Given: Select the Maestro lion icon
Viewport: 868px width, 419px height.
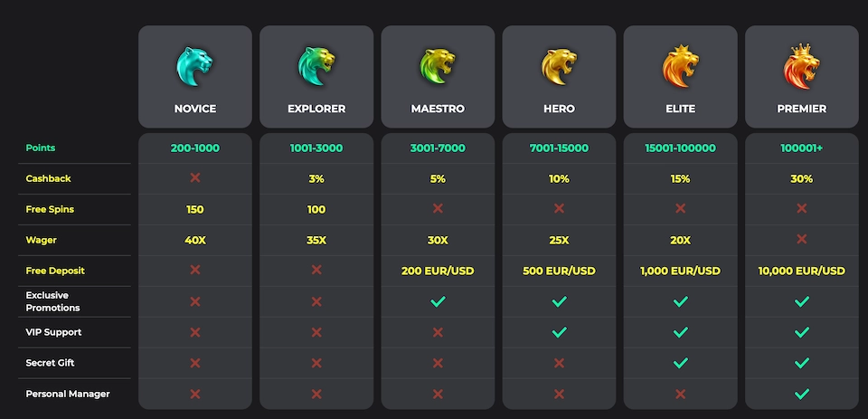Looking at the screenshot, I should (x=438, y=66).
